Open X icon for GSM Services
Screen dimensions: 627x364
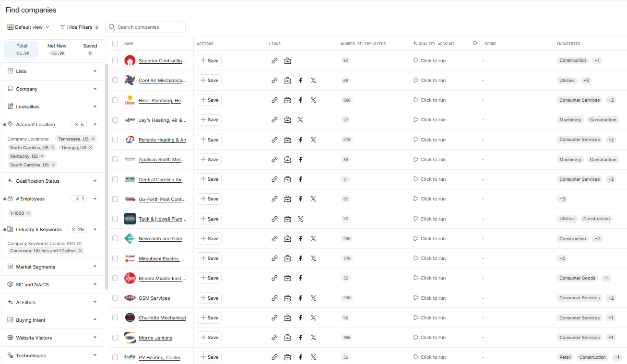(x=313, y=298)
